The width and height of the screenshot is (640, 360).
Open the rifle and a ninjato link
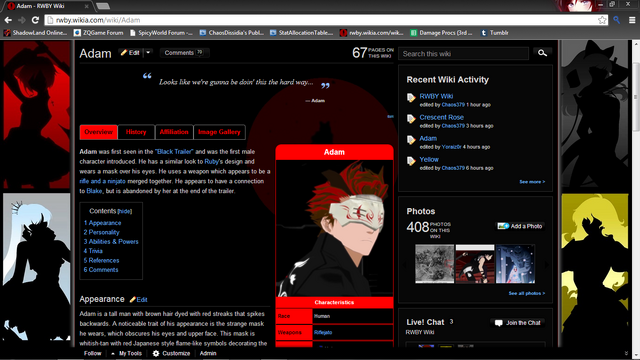point(102,181)
